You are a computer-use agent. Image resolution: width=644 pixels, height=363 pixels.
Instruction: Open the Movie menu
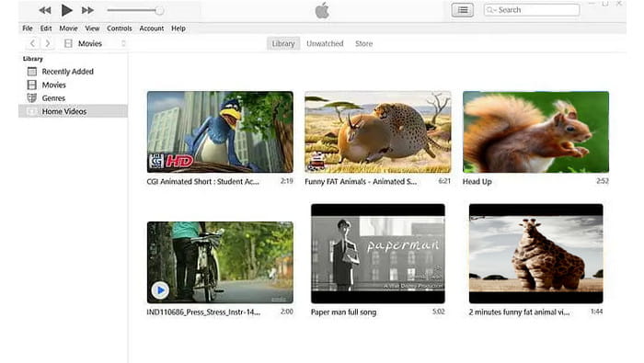point(68,28)
